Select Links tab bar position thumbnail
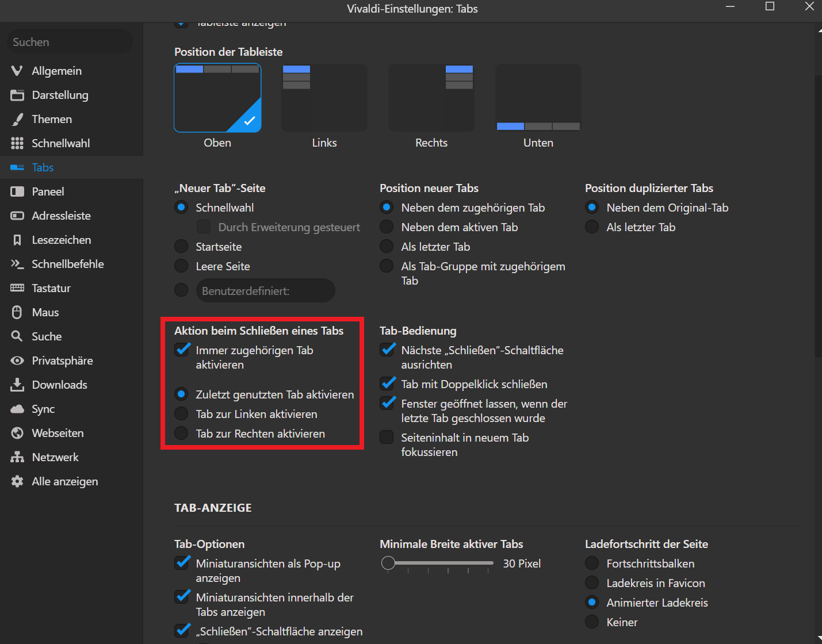Screen dimensions: 822x644 [324, 98]
